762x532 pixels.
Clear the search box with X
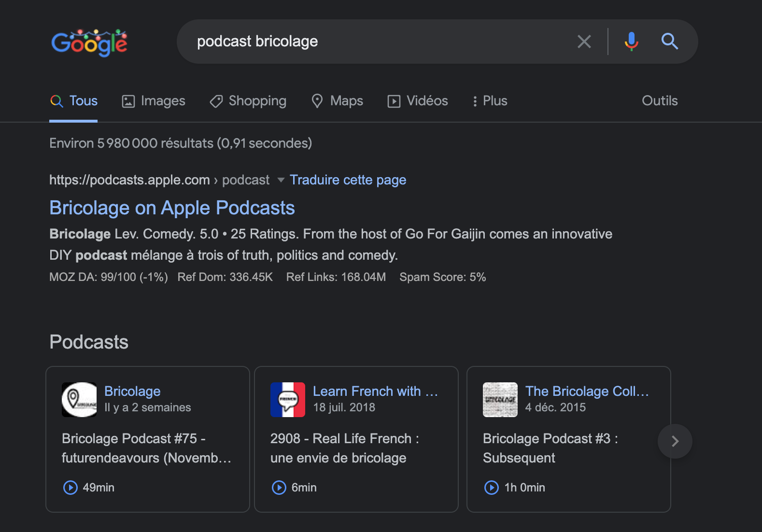(584, 42)
